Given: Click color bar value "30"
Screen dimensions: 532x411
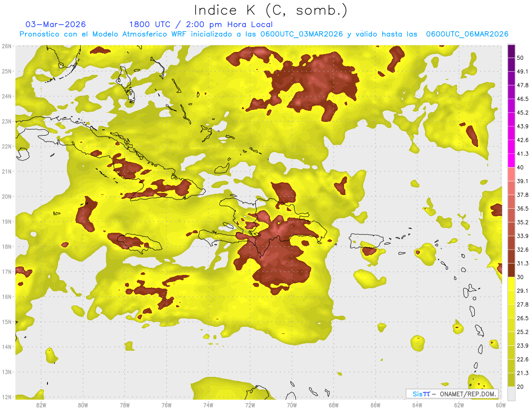Looking at the screenshot, I should [520, 277].
